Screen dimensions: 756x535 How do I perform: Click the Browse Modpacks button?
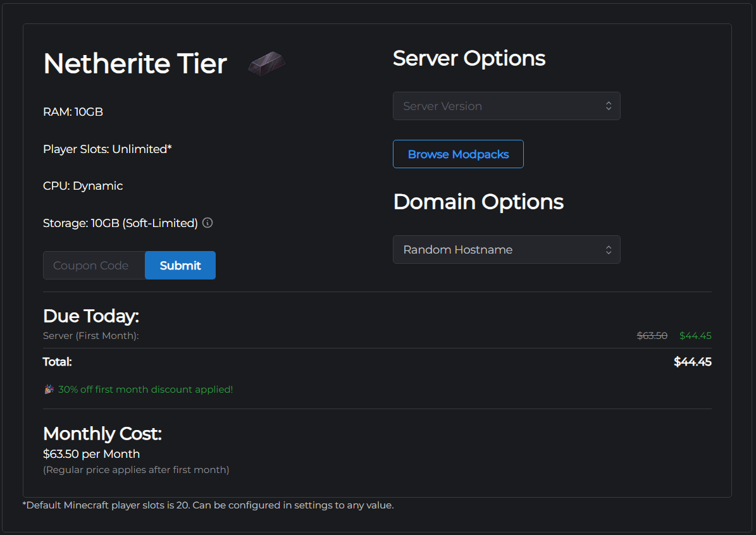point(458,154)
